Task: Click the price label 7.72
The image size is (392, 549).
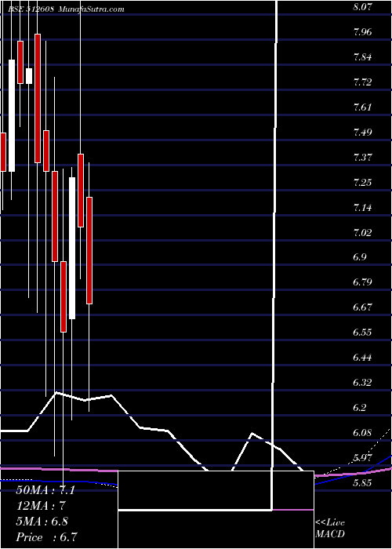Action: click(363, 82)
